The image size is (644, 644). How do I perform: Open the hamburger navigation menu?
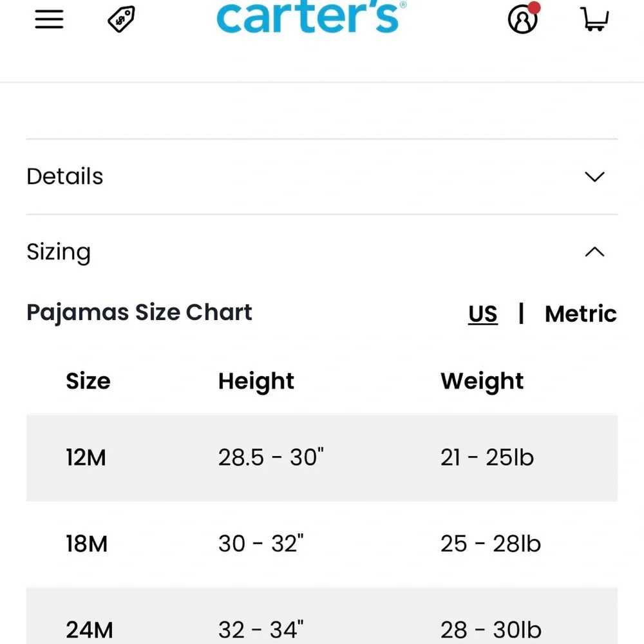click(x=49, y=19)
